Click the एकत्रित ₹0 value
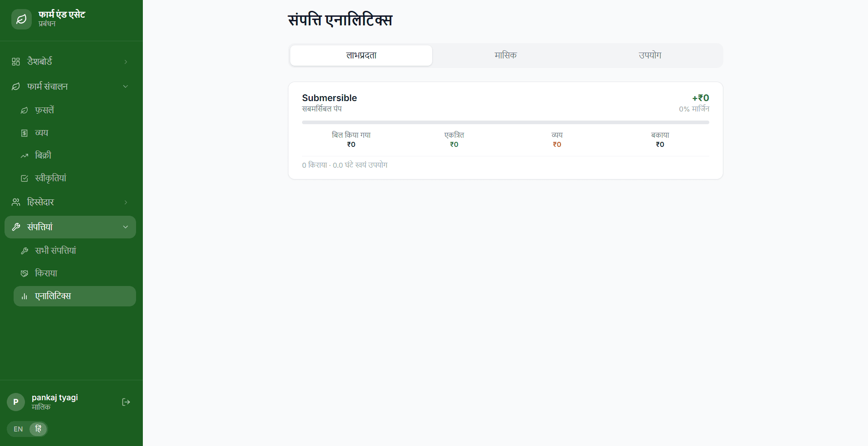868x446 pixels. 454,145
